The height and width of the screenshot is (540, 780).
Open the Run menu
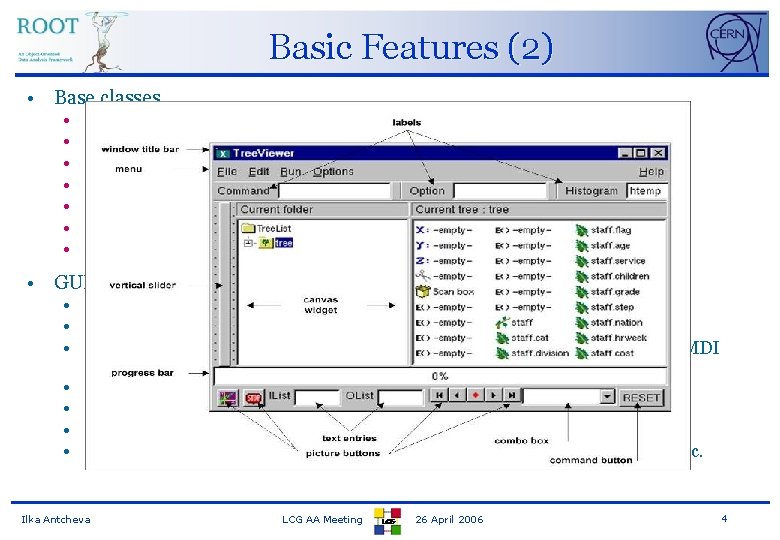point(291,172)
